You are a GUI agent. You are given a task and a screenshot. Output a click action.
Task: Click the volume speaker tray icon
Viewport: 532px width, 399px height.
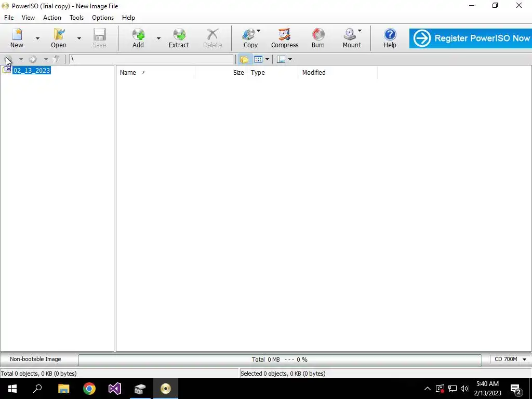pos(464,389)
